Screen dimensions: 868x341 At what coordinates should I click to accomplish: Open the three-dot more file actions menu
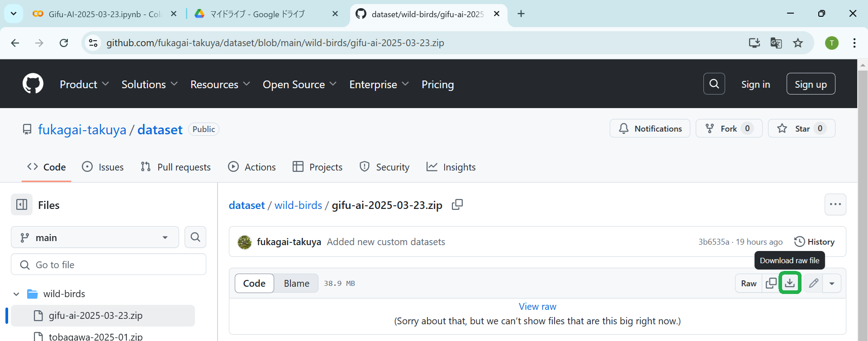coord(835,204)
